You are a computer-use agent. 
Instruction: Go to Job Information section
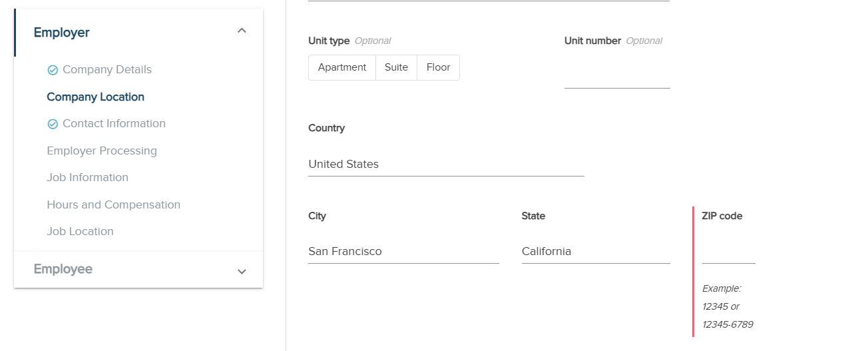(87, 177)
